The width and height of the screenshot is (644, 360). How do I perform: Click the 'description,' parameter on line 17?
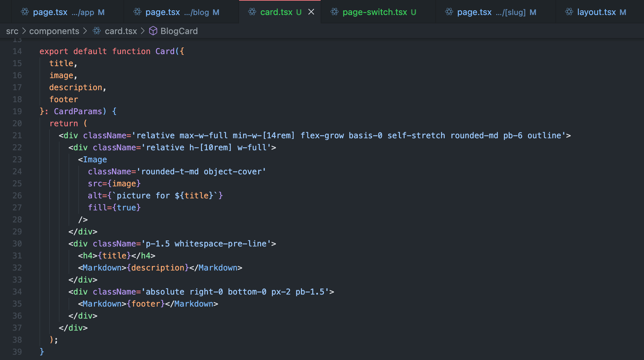coord(78,87)
